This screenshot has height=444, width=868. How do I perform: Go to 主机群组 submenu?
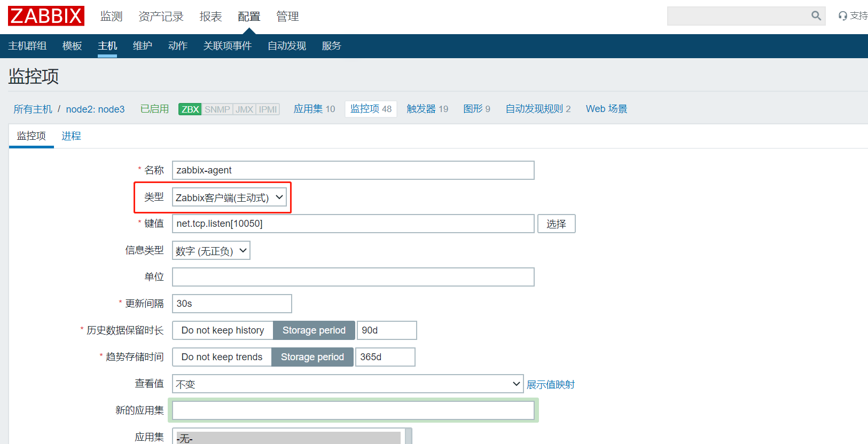(27, 46)
